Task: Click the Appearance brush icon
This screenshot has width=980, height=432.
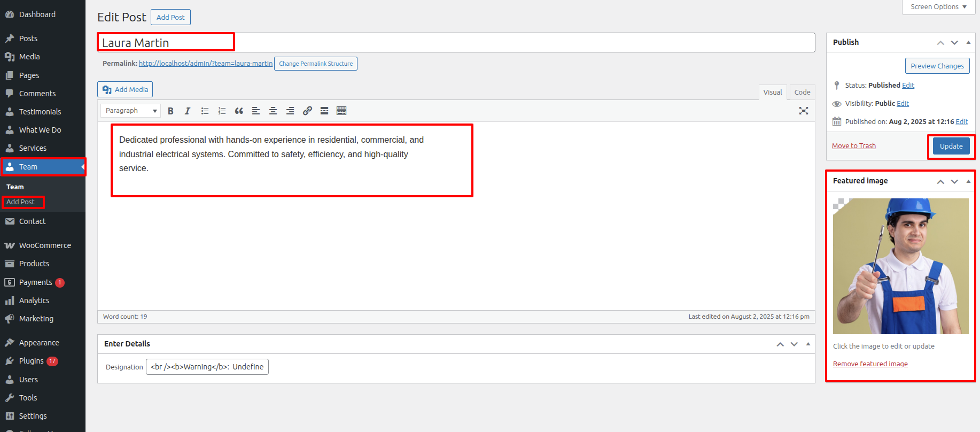Action: [10, 343]
